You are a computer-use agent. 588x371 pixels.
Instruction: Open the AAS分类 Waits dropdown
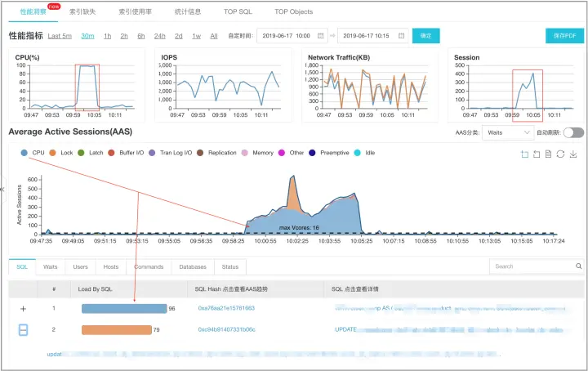[508, 132]
